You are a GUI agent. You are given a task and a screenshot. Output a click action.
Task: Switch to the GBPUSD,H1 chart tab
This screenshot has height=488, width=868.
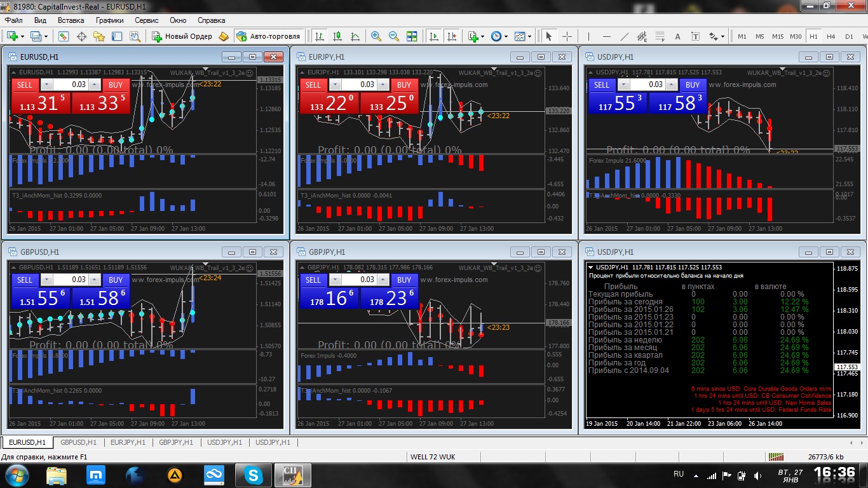tap(78, 442)
